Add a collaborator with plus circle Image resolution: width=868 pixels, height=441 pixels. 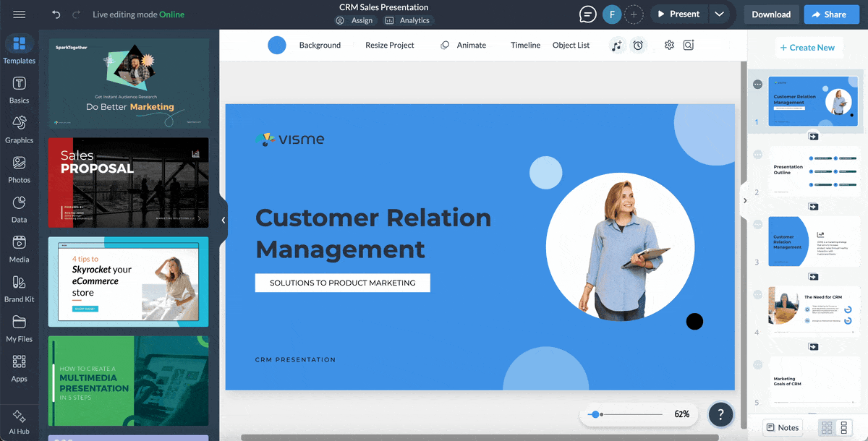coord(634,14)
